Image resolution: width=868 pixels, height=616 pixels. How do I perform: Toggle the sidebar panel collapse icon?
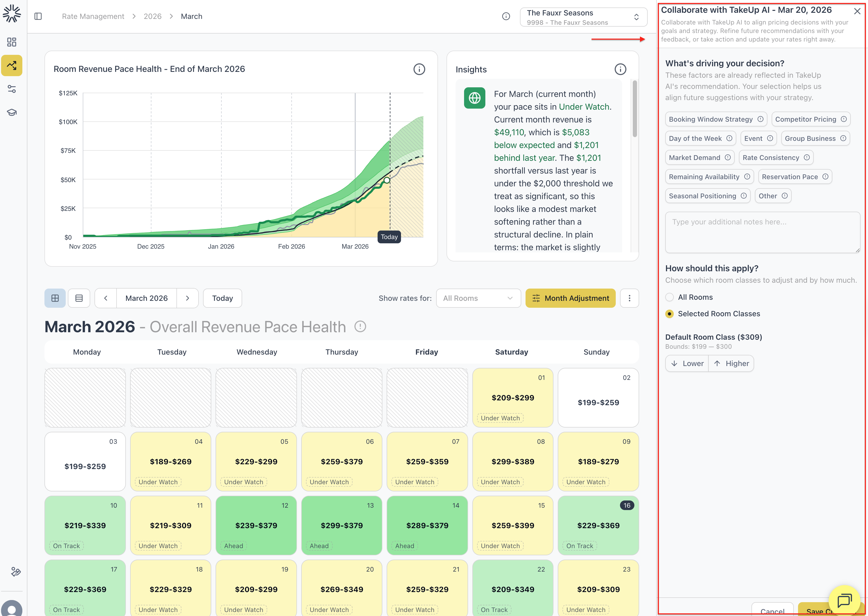click(x=38, y=16)
